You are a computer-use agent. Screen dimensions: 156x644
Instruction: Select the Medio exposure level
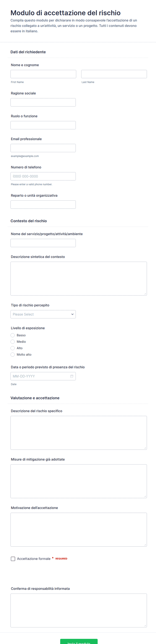pyautogui.click(x=13, y=342)
